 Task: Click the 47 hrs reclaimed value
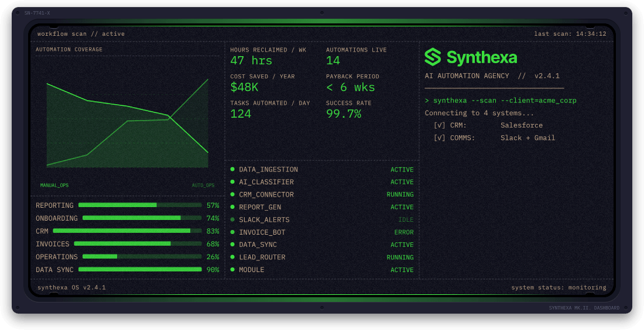coord(251,61)
